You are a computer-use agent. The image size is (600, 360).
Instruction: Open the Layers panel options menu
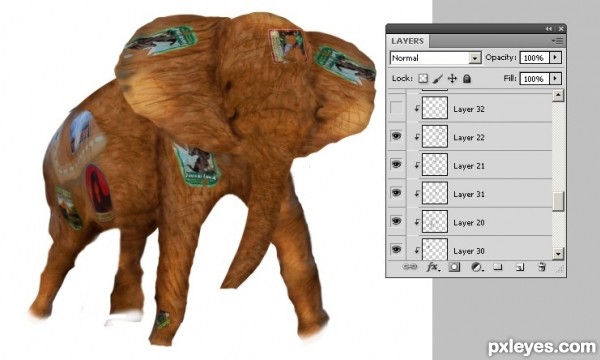tap(559, 41)
